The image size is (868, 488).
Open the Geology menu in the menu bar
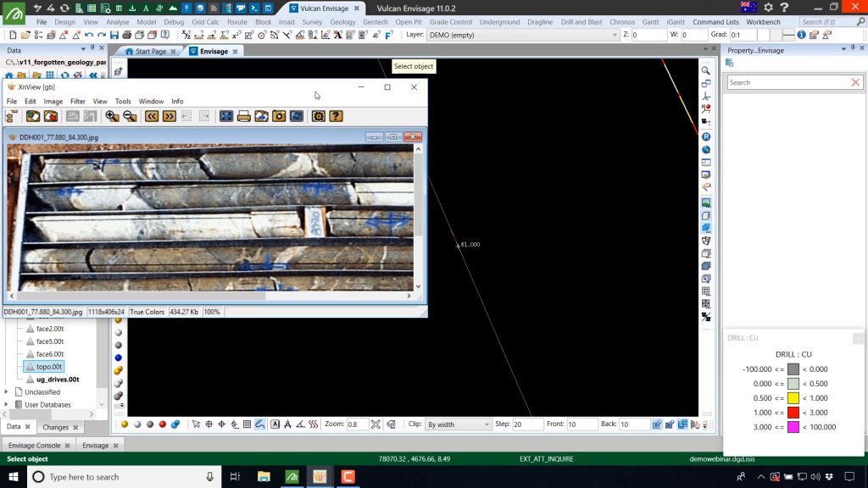[x=342, y=22]
